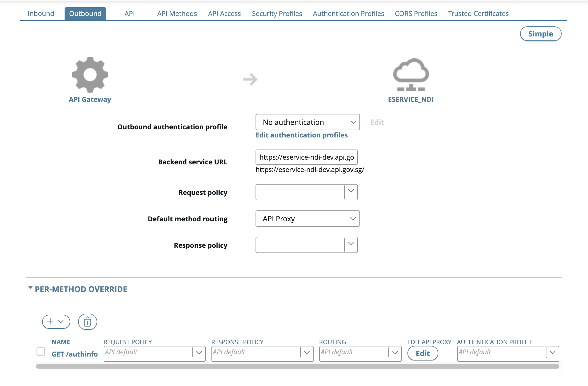Click the ESERVICE_NDI cloud icon

[x=411, y=75]
